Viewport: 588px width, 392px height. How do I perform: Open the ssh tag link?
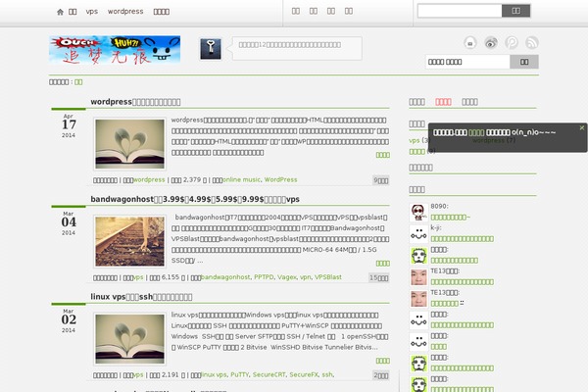(327, 374)
